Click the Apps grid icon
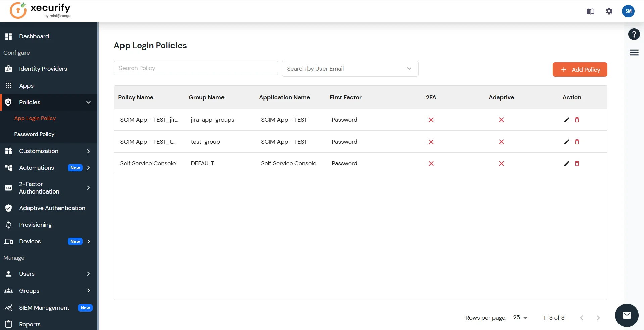The image size is (644, 330). (9, 86)
